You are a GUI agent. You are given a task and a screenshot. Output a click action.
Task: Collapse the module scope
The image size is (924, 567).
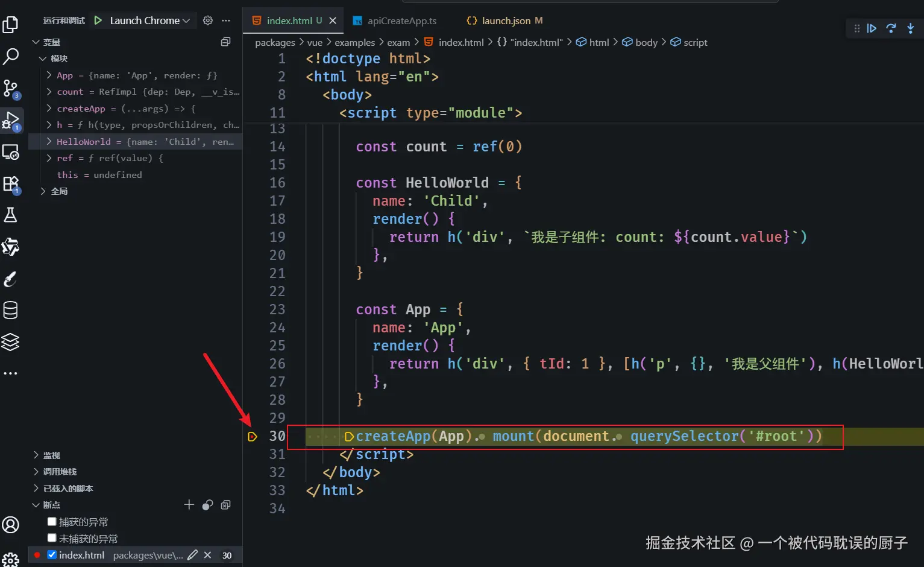[43, 59]
